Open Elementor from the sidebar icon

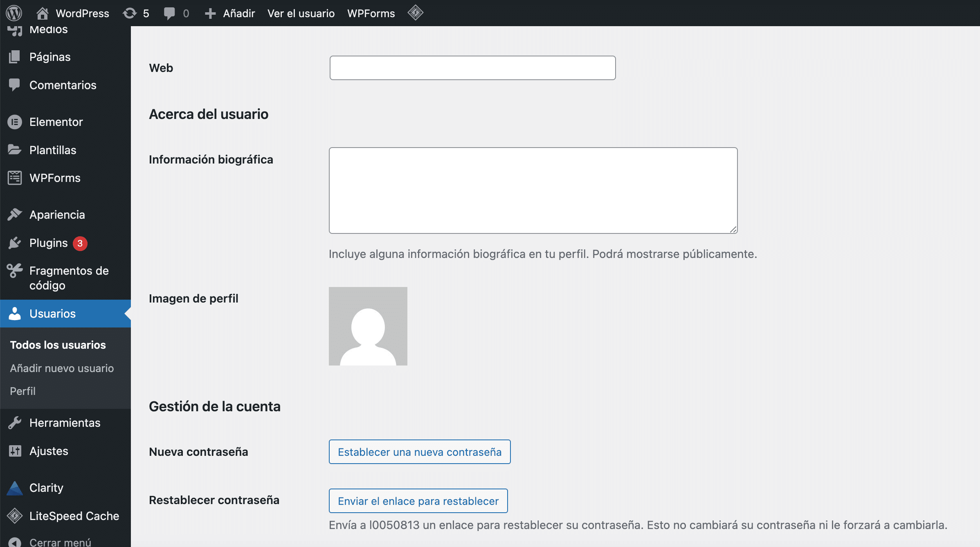(15, 122)
